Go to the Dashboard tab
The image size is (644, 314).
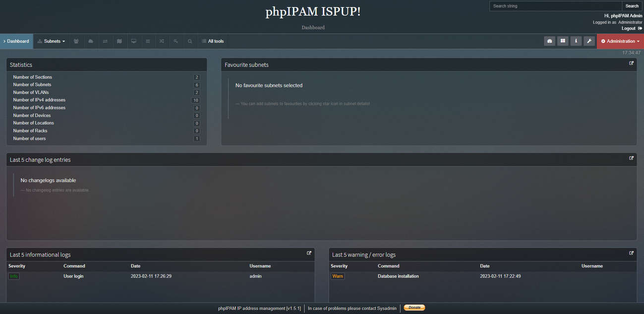(x=16, y=41)
